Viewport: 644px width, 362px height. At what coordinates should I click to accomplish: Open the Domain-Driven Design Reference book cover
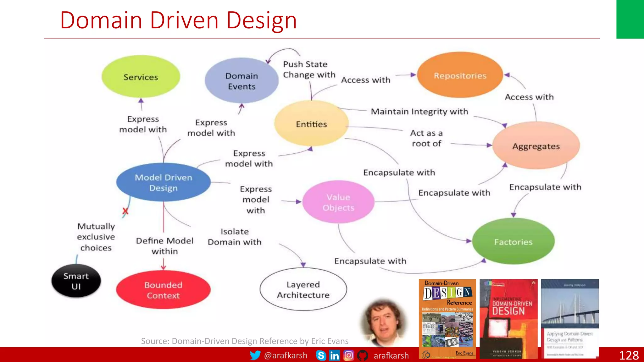coord(447,319)
